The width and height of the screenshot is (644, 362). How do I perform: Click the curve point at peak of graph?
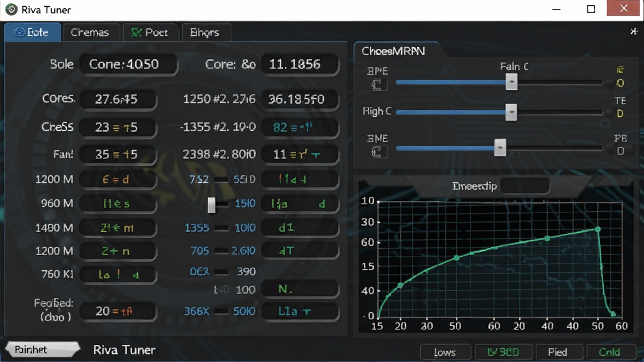(598, 229)
